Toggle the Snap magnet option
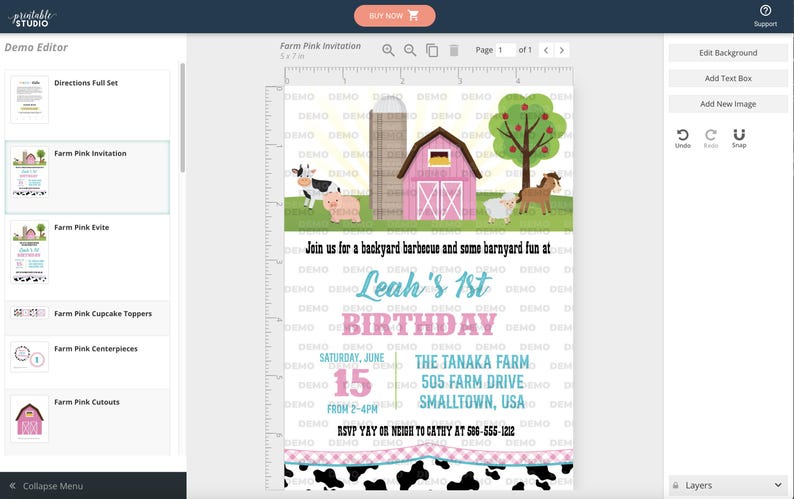 tap(739, 138)
